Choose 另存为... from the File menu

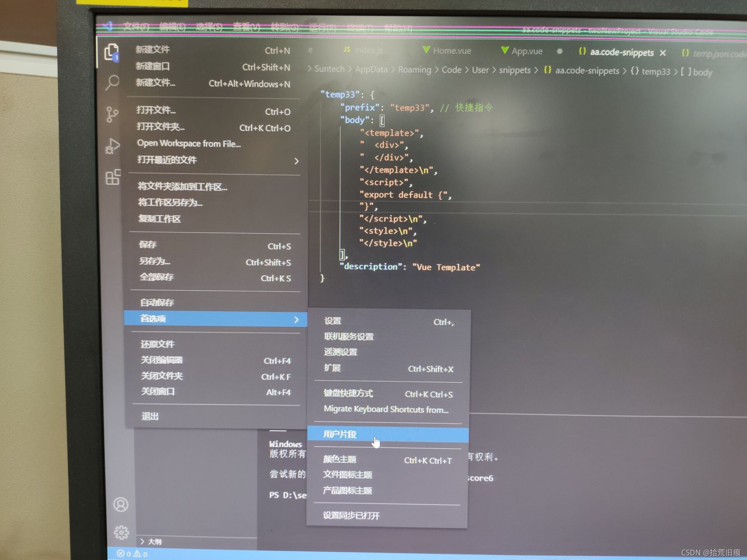click(x=215, y=261)
